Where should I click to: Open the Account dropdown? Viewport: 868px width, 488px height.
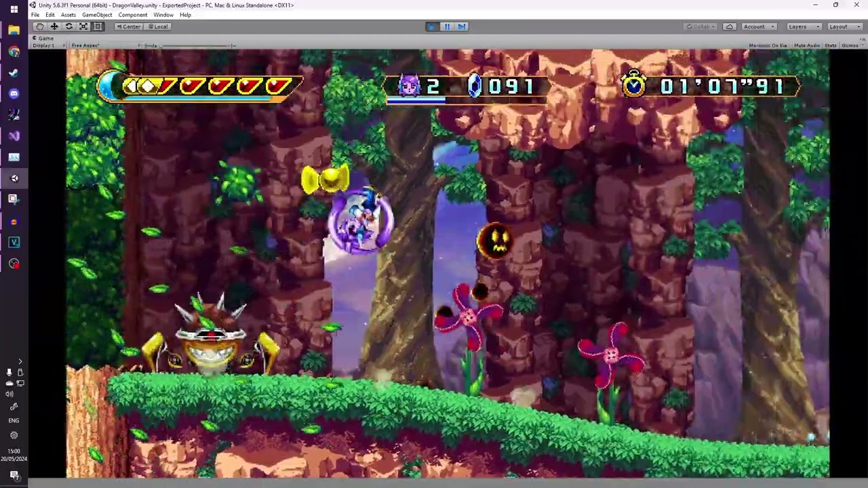tap(759, 26)
